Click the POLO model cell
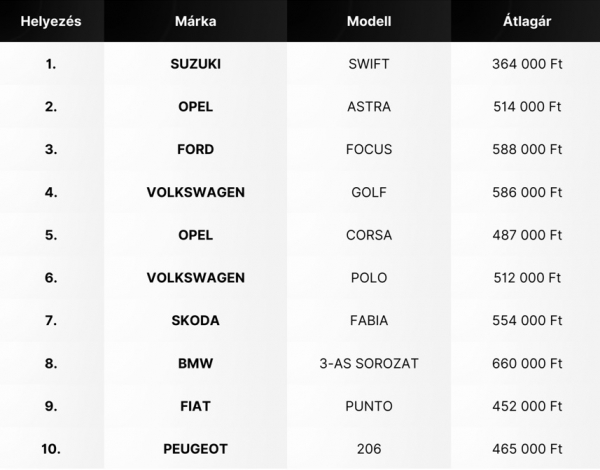The width and height of the screenshot is (600, 470). coord(368,278)
